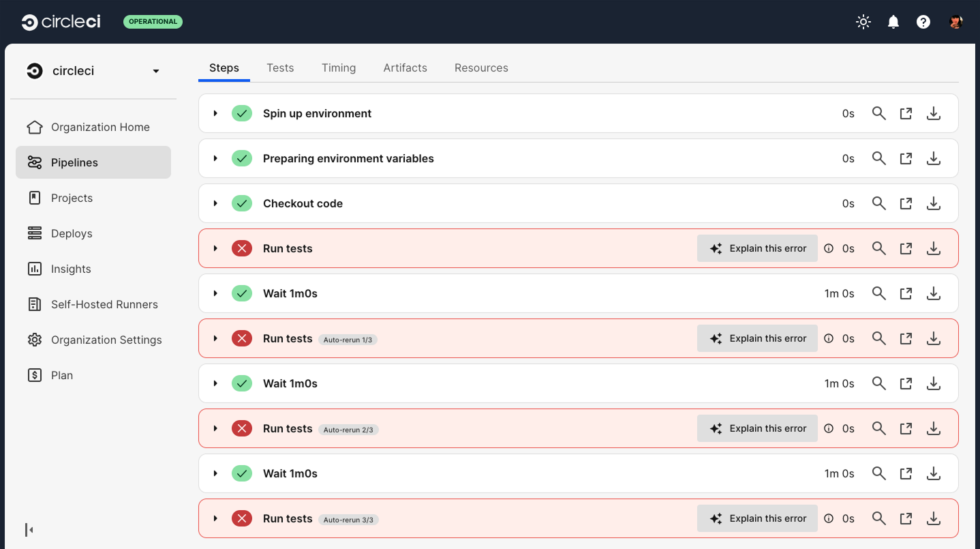Open Self-Hosted Runners in the sidebar

coord(104,304)
